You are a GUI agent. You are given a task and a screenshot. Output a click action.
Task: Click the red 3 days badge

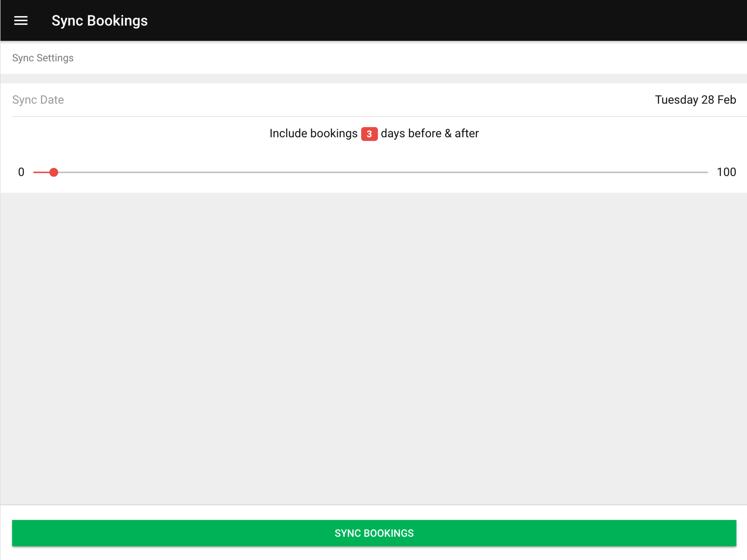pos(369,134)
